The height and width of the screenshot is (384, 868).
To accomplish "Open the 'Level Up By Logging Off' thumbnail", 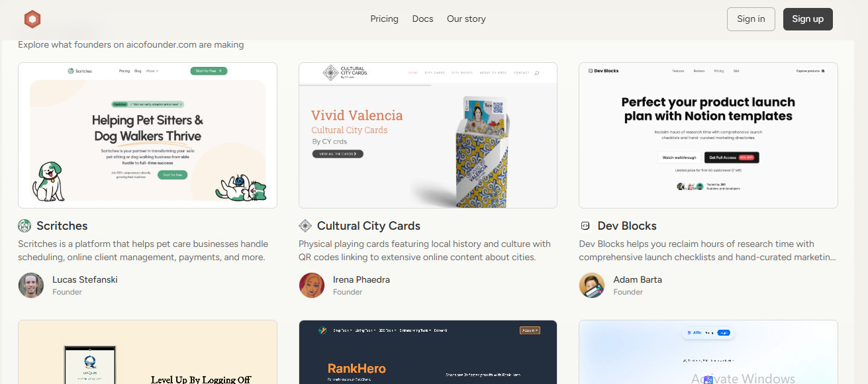I will (148, 352).
